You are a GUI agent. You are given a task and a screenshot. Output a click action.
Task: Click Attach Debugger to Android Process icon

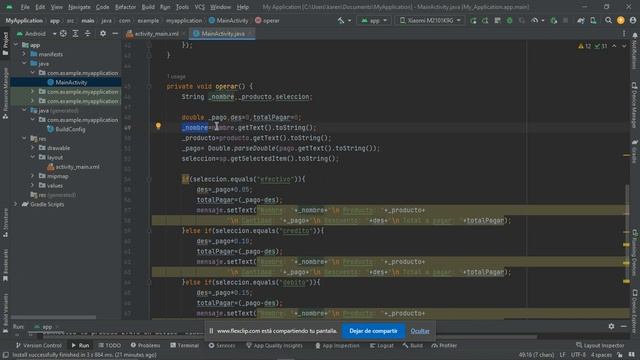tap(553, 20)
